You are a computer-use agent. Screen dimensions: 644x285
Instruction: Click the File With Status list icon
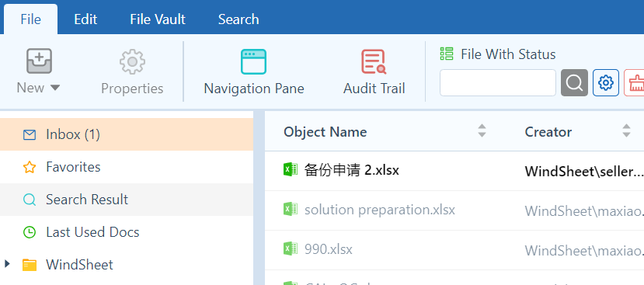tap(447, 54)
